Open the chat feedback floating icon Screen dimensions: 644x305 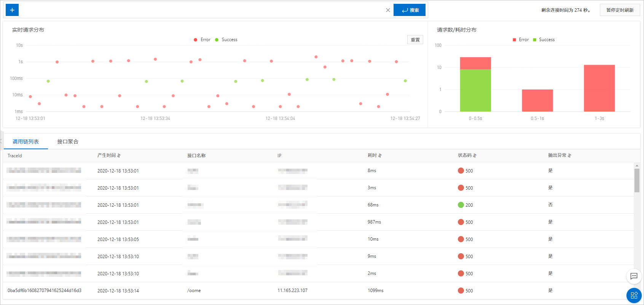click(x=634, y=276)
